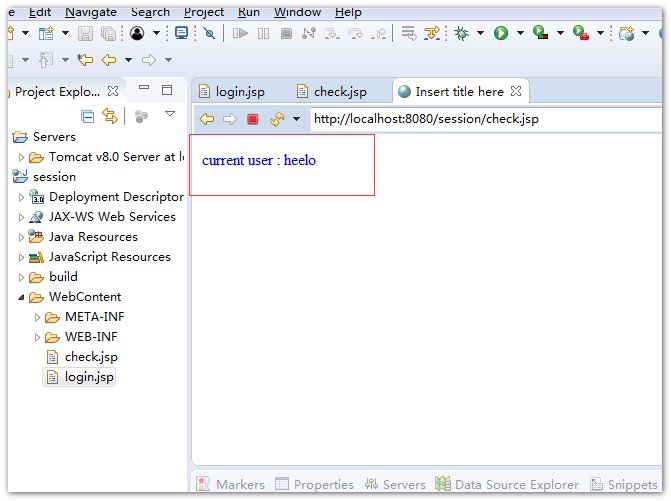This screenshot has width=671, height=501.
Task: Click the green Run button icon
Action: 499,33
